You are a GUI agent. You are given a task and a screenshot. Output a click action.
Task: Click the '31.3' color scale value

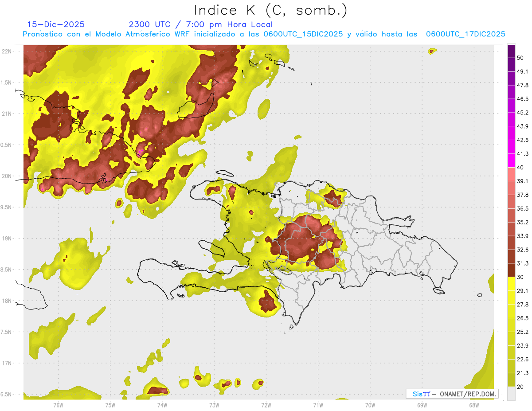click(523, 263)
